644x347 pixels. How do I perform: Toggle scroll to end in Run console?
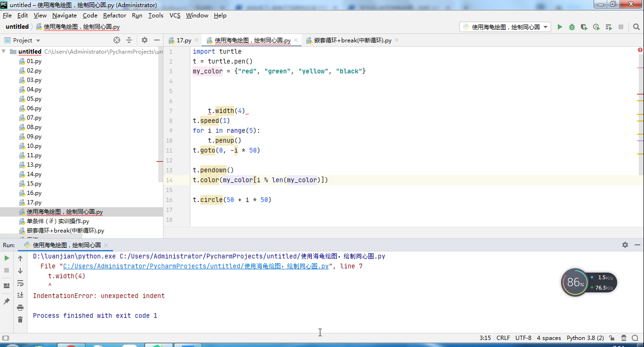click(20, 295)
